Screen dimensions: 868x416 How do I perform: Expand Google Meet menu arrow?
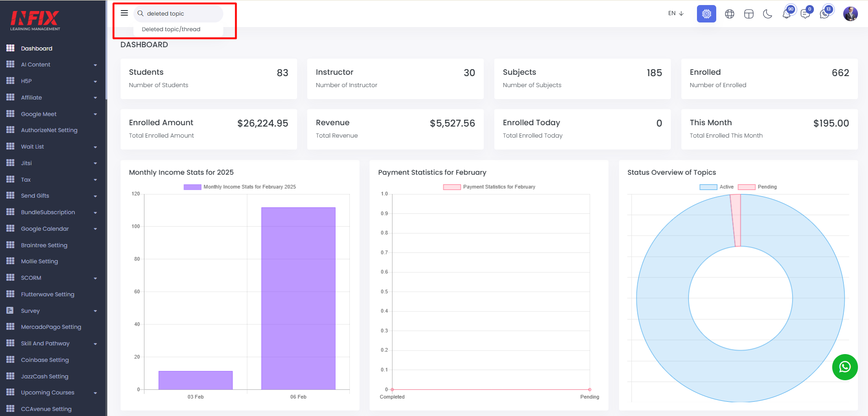click(95, 114)
